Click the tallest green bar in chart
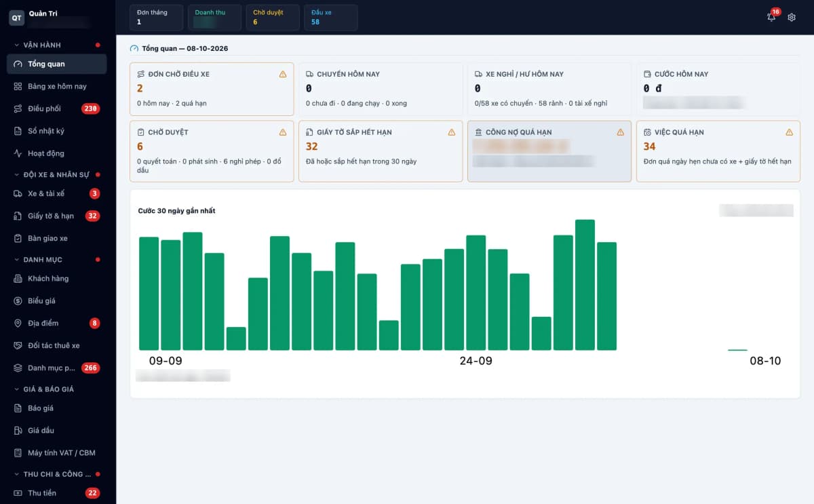 coord(585,285)
